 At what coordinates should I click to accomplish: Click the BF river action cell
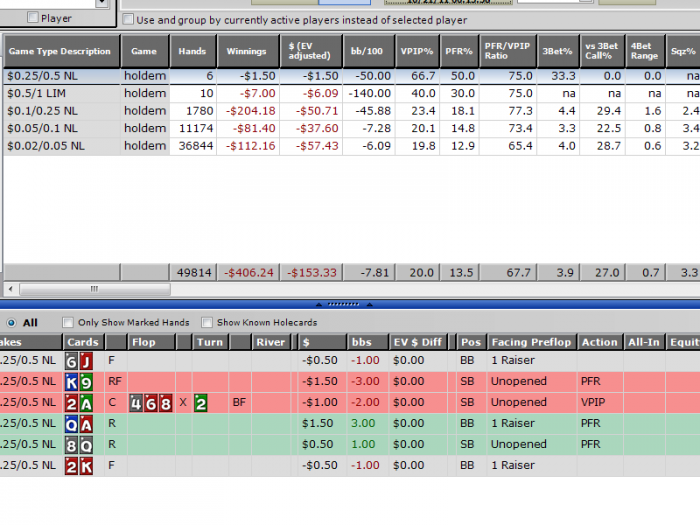(x=239, y=402)
